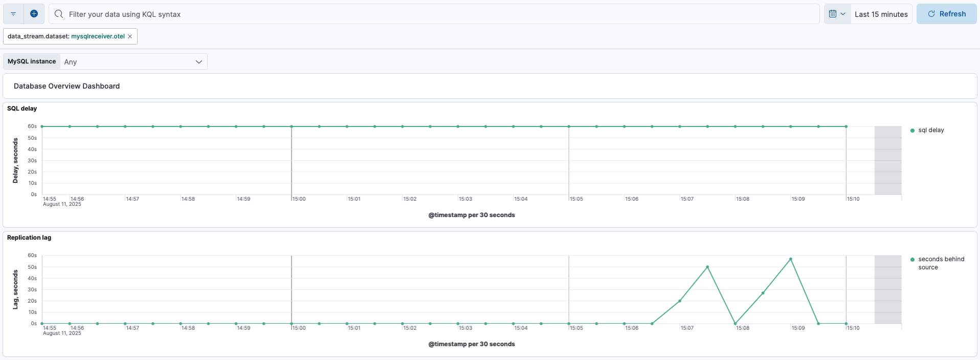Click the magnifier icon in query bar
This screenshot has width=980, height=360.
[x=59, y=14]
